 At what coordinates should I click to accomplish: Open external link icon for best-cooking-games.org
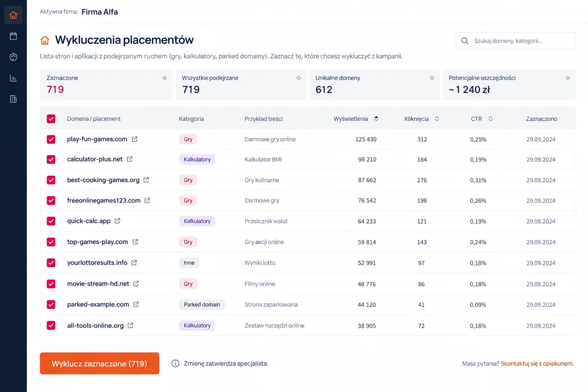tap(146, 180)
